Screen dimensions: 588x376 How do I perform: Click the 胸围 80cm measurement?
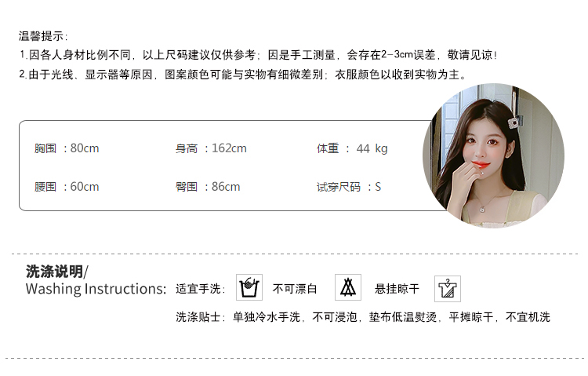tap(67, 148)
